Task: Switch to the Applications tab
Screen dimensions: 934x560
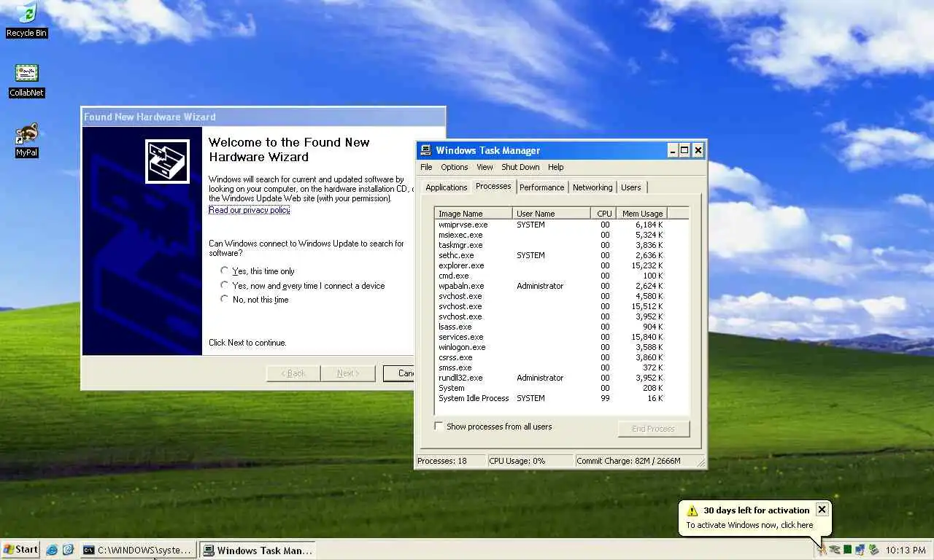Action: [x=446, y=187]
